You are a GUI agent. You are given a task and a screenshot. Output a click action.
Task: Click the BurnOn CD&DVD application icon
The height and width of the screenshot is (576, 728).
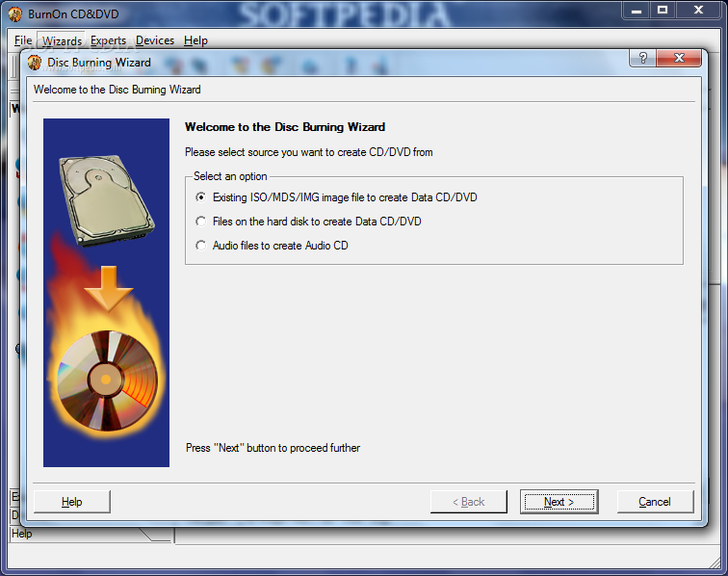coord(14,13)
